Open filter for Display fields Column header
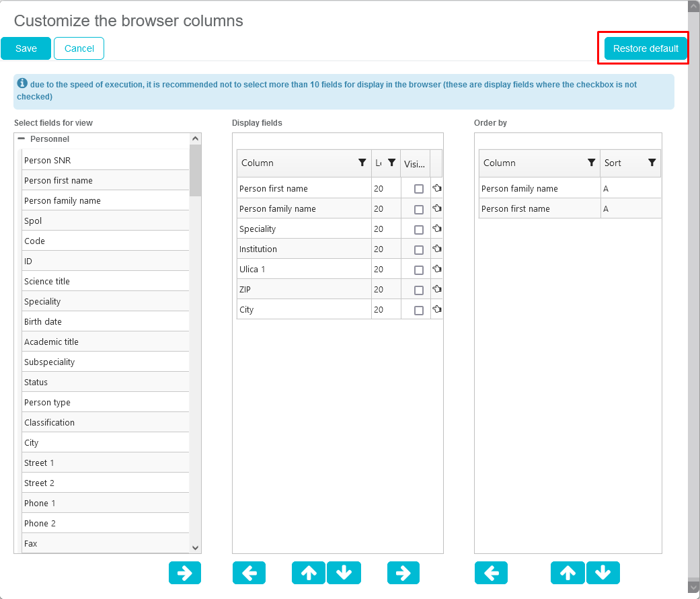 pos(362,163)
